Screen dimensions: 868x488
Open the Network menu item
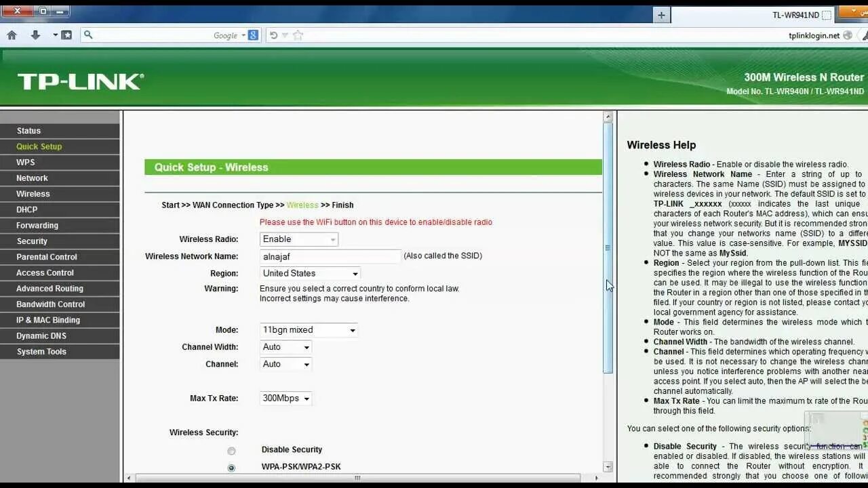[x=60, y=178]
